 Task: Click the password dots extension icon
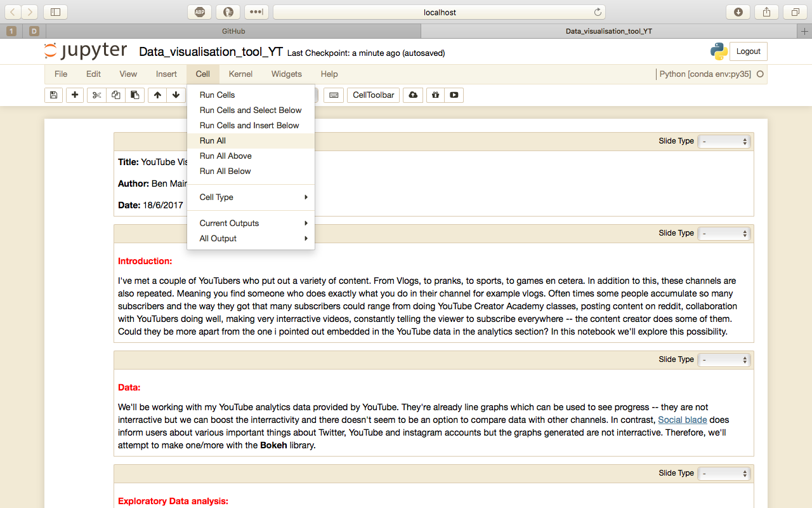click(x=256, y=12)
